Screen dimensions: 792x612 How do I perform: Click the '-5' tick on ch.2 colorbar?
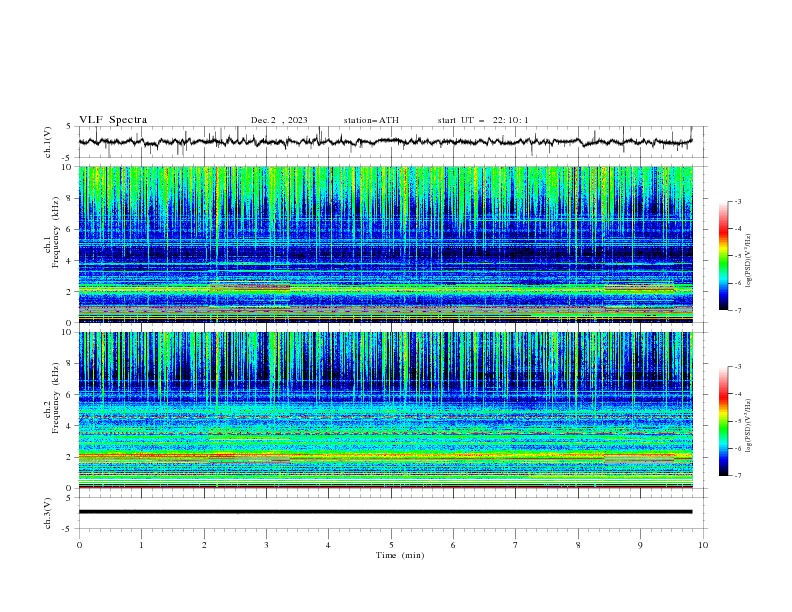pyautogui.click(x=737, y=421)
